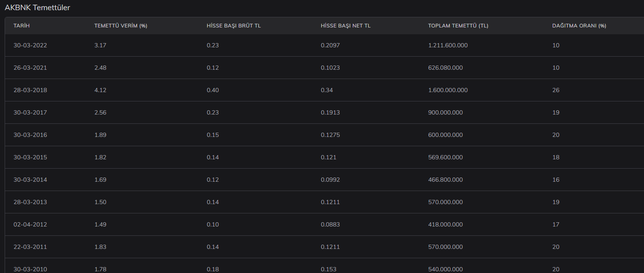
Task: Click the date 30-03-2015
Action: click(x=30, y=157)
